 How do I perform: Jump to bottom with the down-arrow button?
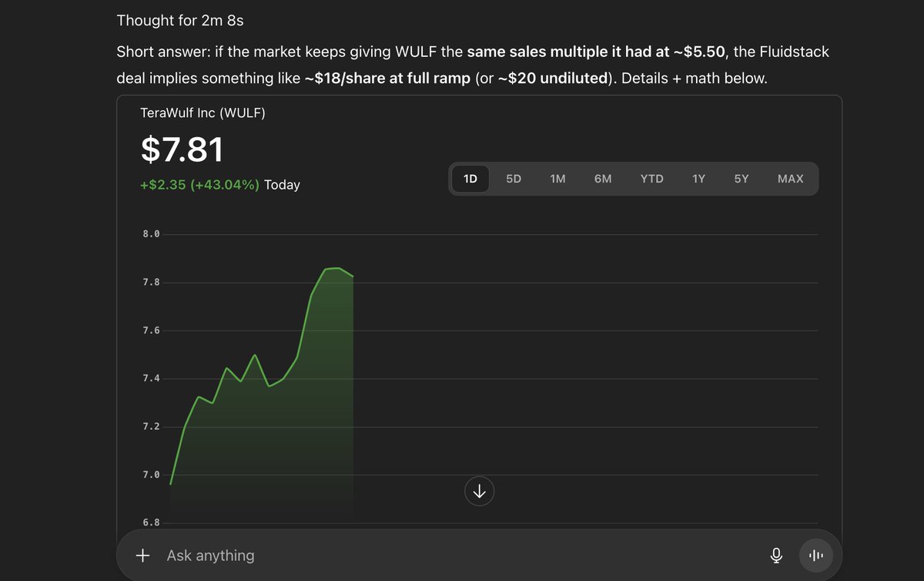pos(479,491)
